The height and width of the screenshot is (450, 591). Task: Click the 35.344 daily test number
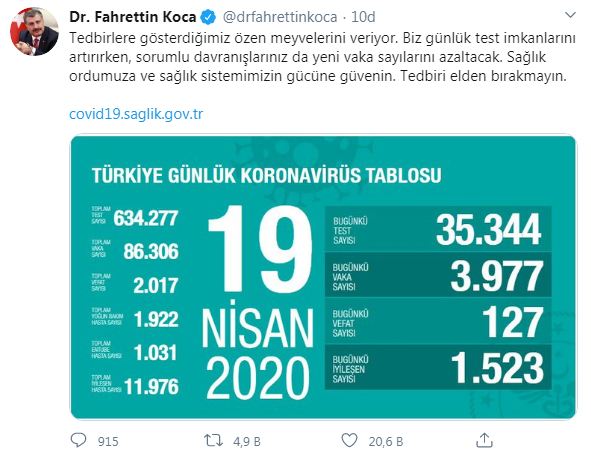tap(488, 230)
